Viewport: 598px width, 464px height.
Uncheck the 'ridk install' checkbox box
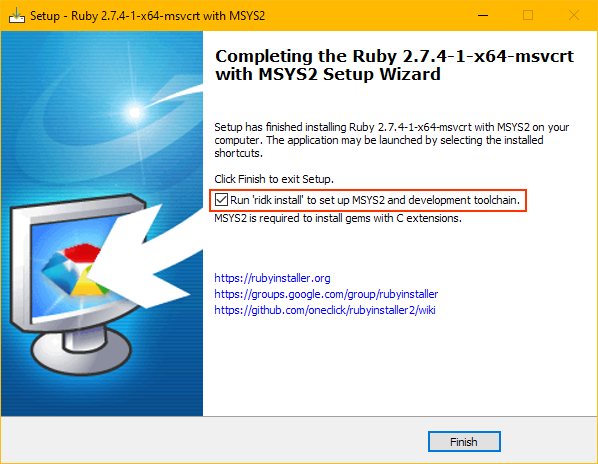(221, 200)
